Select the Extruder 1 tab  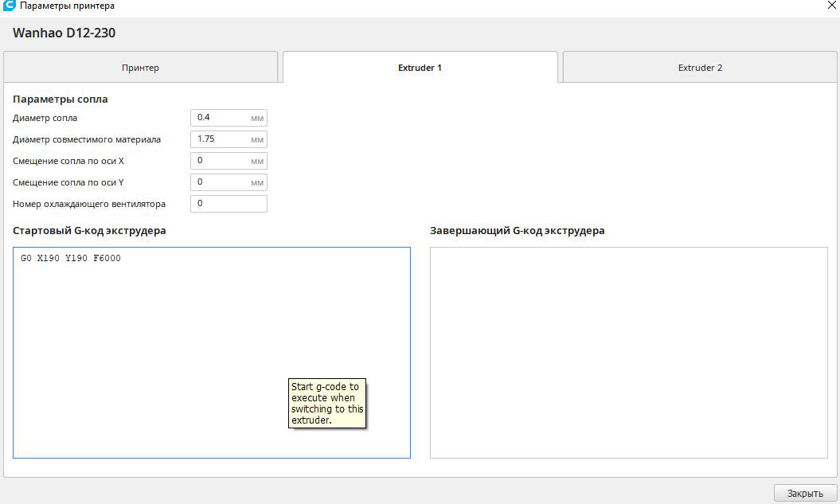420,68
